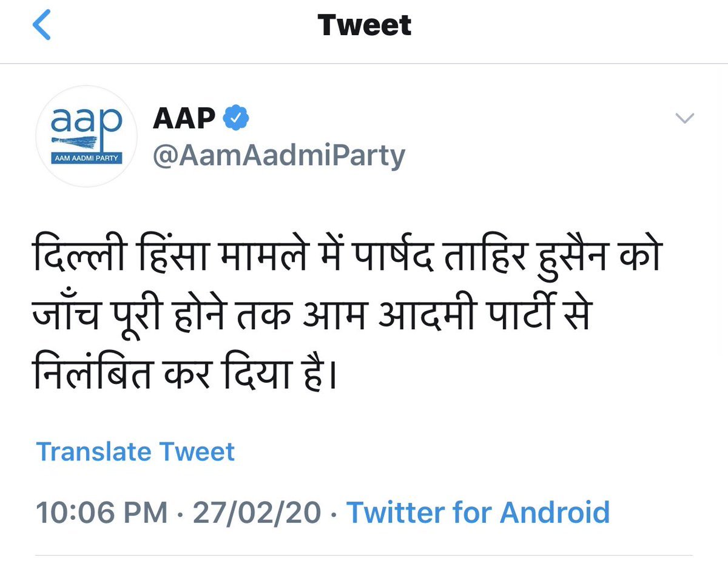Expand the tweet options chevron
Viewport: 728px width, 572px height.
684,119
